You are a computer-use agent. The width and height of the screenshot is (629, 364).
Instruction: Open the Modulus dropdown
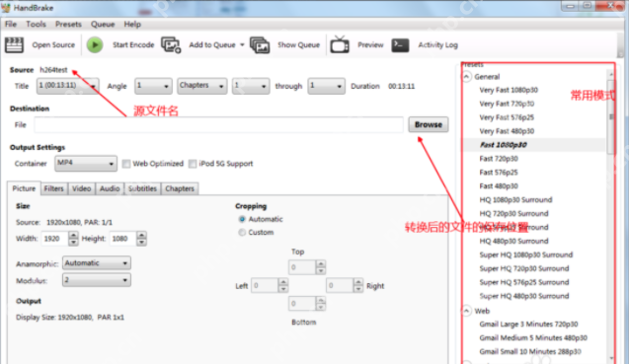click(97, 280)
